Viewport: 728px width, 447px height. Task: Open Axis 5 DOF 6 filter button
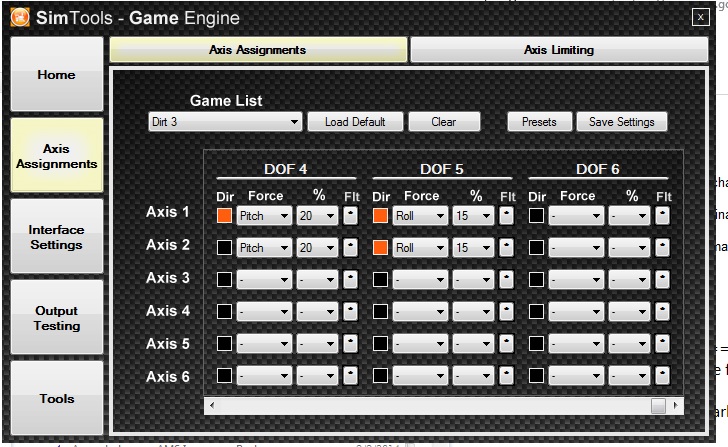(663, 344)
